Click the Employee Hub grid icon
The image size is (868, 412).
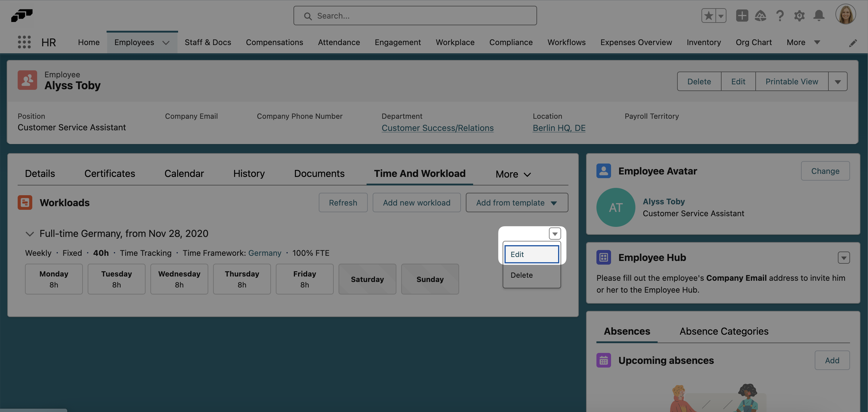[603, 257]
